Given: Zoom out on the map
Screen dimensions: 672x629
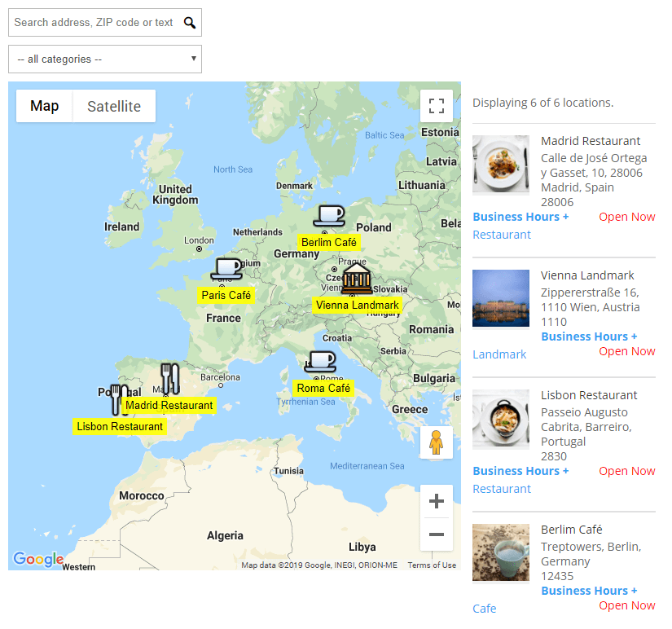Looking at the screenshot, I should (x=436, y=534).
